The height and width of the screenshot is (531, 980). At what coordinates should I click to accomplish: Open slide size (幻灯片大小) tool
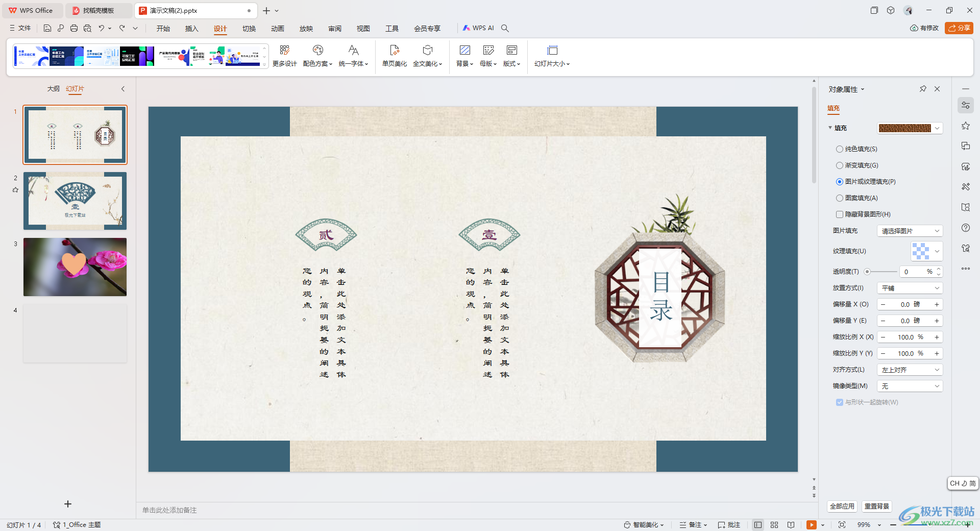(552, 56)
